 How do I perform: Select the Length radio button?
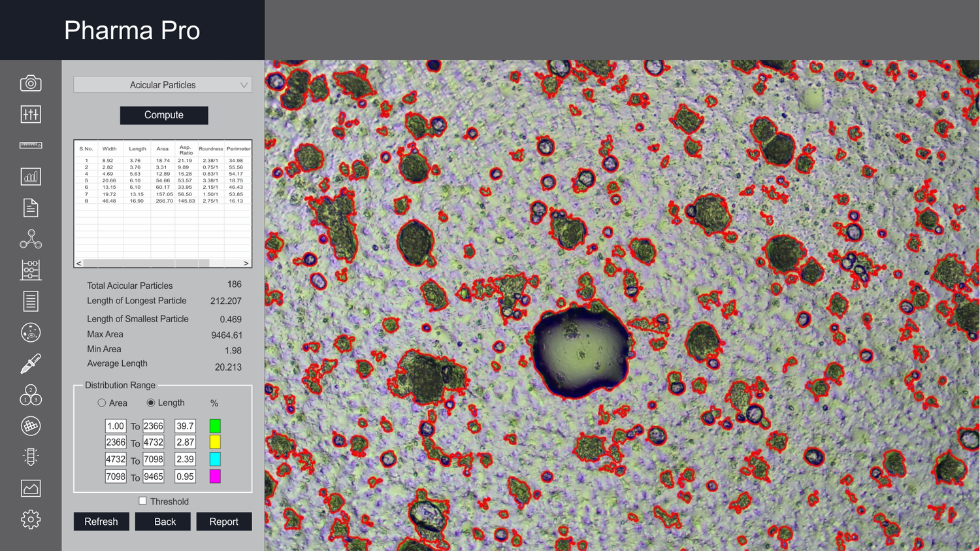pos(152,403)
